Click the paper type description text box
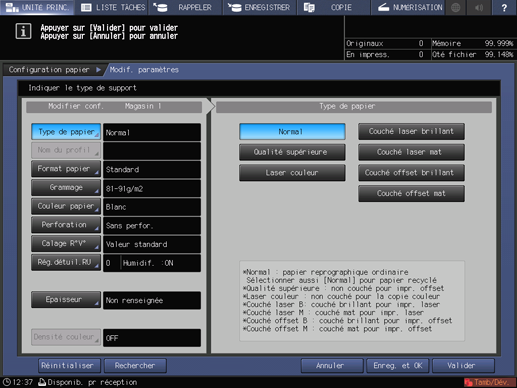This screenshot has width=517, height=388. [x=352, y=301]
